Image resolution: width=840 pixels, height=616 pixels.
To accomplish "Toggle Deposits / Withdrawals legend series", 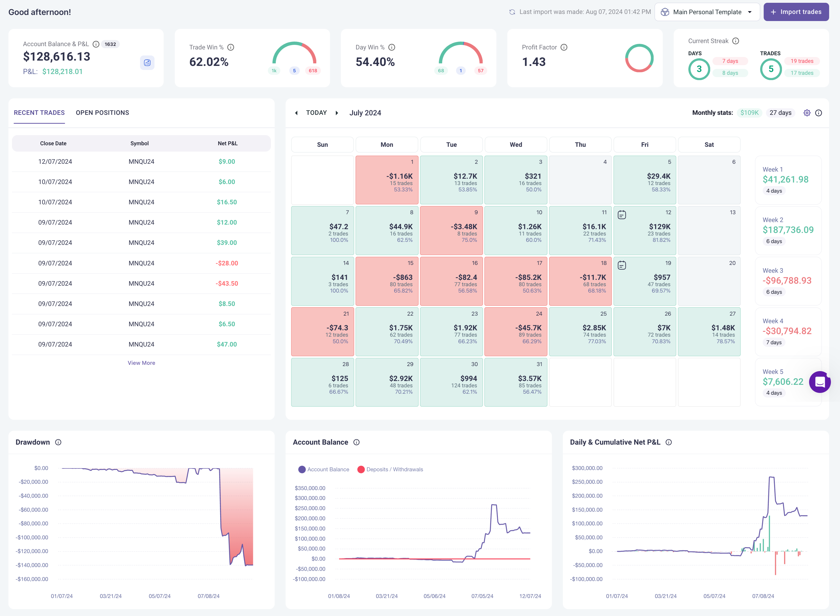I will tap(390, 469).
